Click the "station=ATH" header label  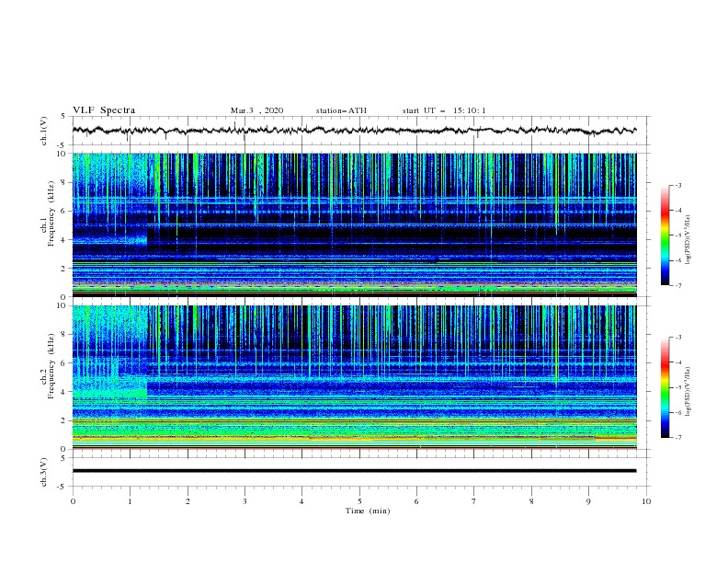pos(341,110)
